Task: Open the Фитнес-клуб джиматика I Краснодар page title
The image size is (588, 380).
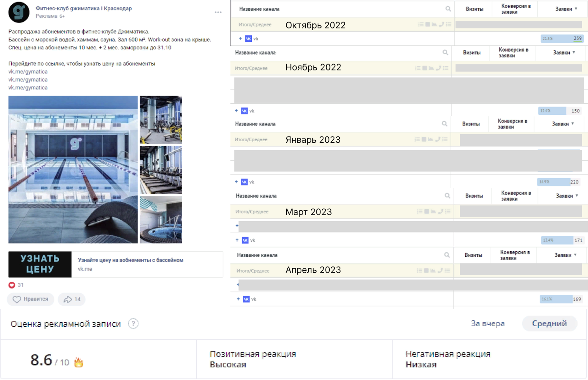Action: [x=84, y=8]
